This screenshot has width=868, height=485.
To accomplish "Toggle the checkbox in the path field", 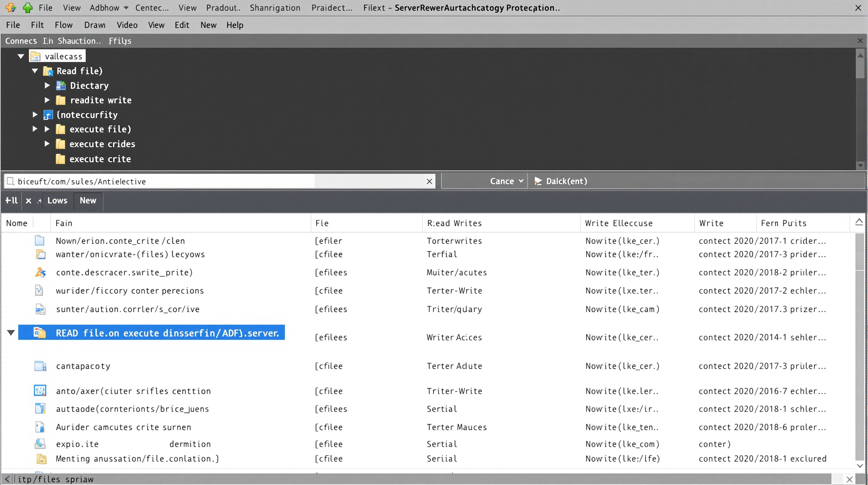I will pyautogui.click(x=10, y=181).
